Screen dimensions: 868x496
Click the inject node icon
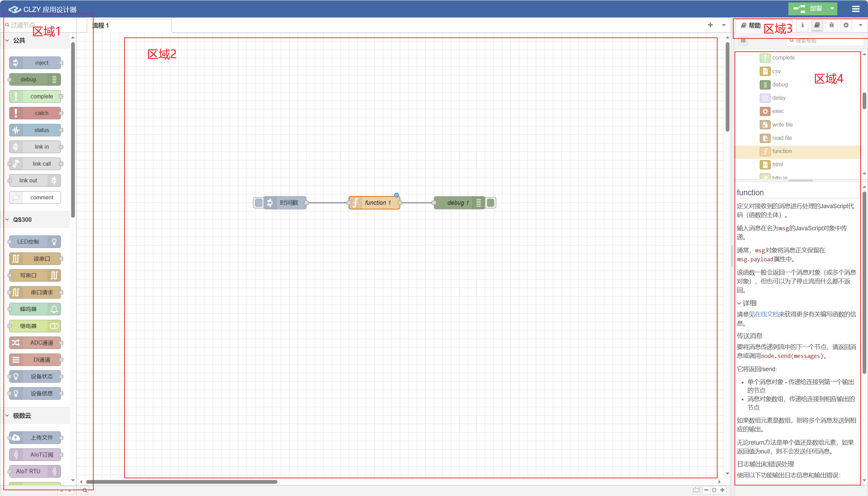tap(16, 63)
